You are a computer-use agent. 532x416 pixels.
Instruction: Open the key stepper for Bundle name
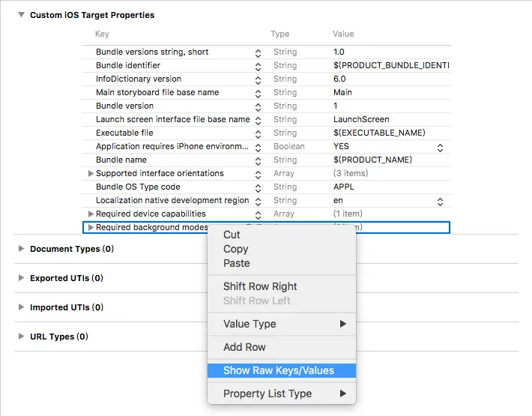point(258,160)
